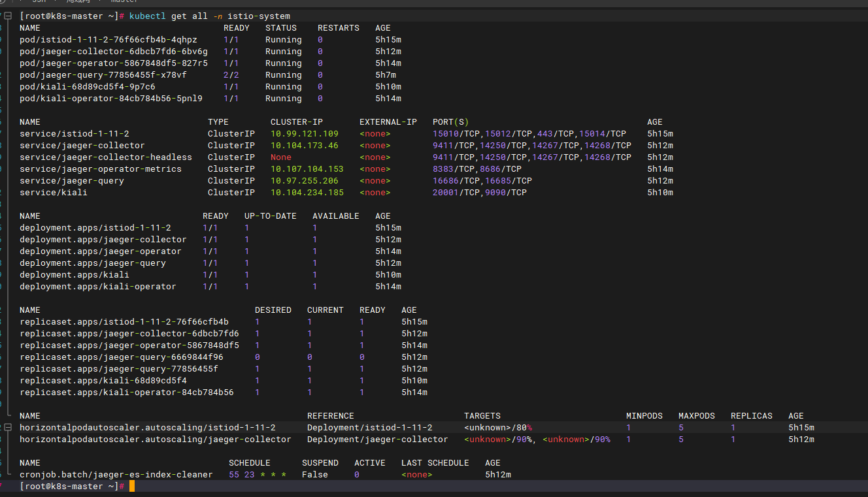Select pod/kiali-operator-84cb784b56-5pnl9

111,98
